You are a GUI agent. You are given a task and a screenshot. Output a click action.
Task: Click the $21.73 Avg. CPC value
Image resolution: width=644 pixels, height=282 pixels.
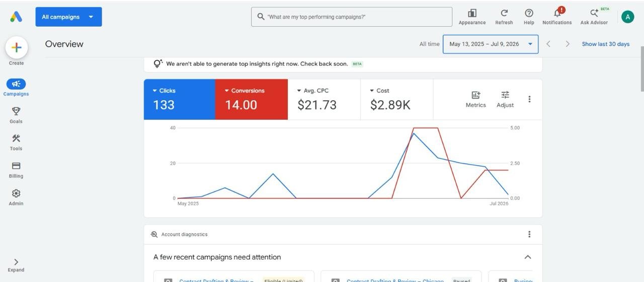[317, 105]
